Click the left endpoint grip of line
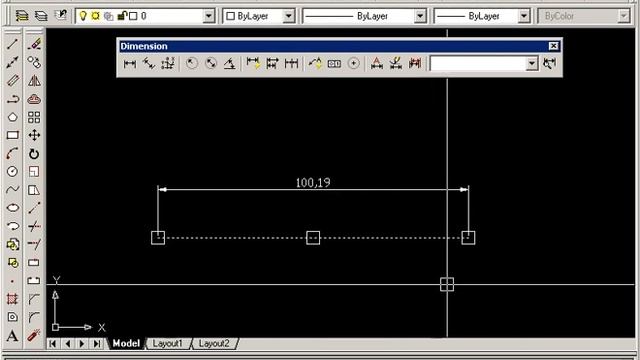 coord(158,238)
